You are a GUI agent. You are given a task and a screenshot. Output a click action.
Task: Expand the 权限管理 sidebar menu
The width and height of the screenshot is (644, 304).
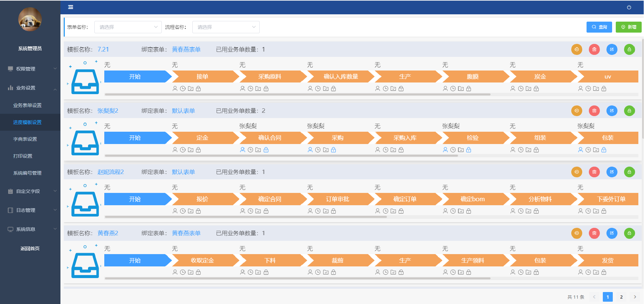(30, 69)
